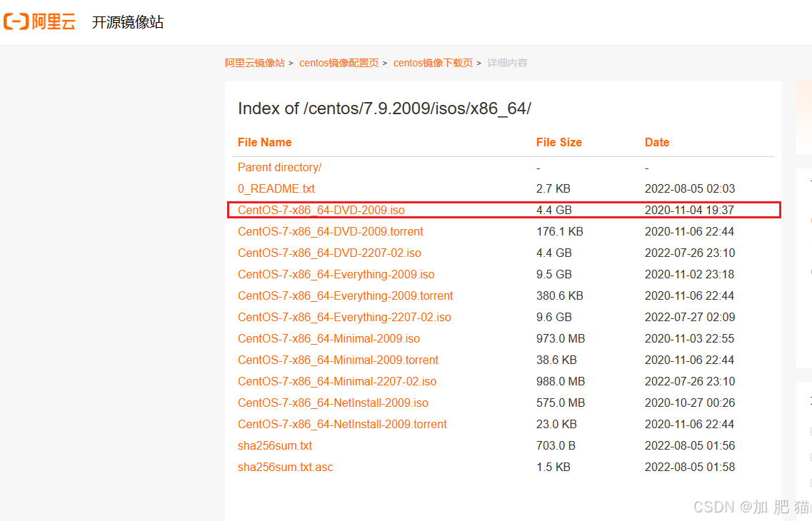Select date 2020-11-04 19:37
812x521 pixels.
coord(689,210)
